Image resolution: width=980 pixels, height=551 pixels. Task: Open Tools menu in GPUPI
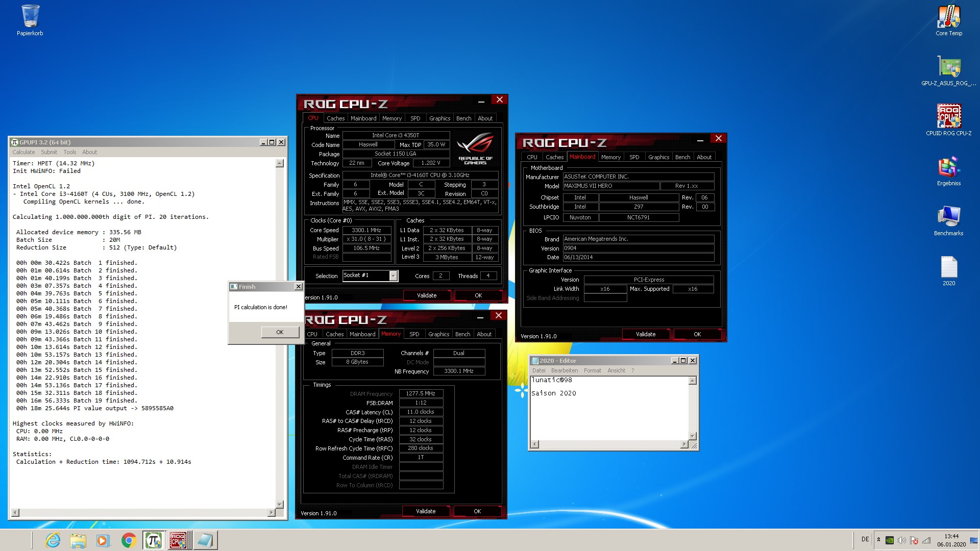[70, 152]
